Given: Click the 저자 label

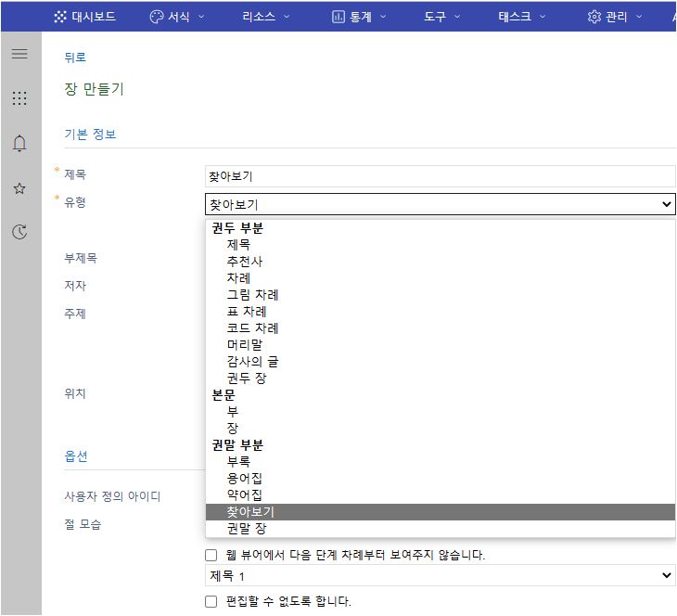Looking at the screenshot, I should [75, 286].
